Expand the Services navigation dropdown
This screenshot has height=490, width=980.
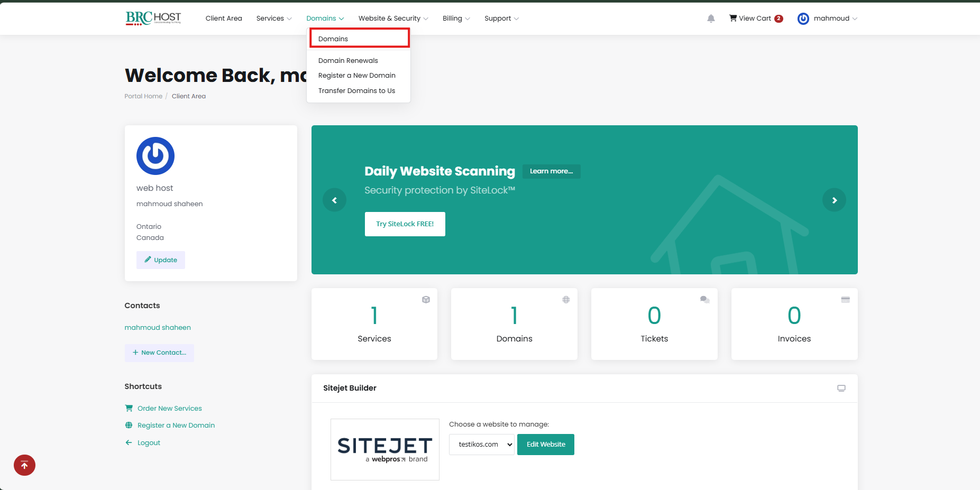[x=273, y=19]
